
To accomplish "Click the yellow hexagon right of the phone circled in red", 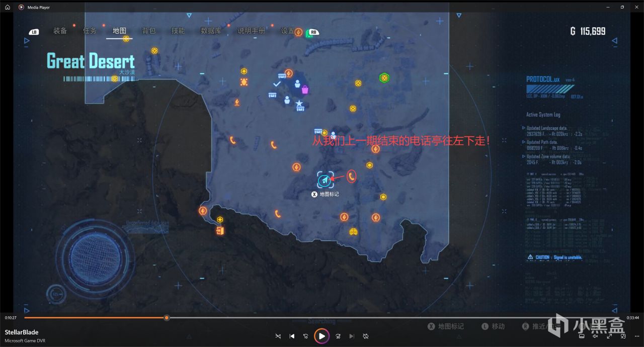I will [369, 165].
